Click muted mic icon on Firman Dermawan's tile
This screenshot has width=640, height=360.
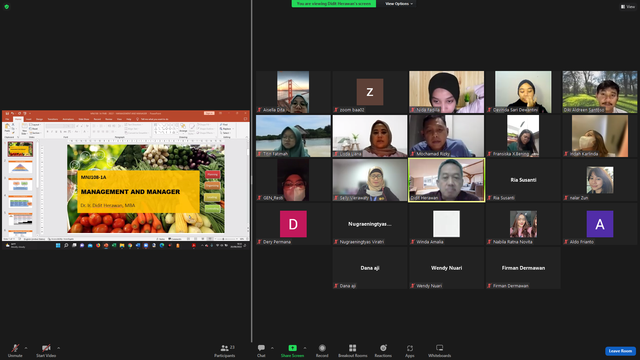[x=489, y=286]
